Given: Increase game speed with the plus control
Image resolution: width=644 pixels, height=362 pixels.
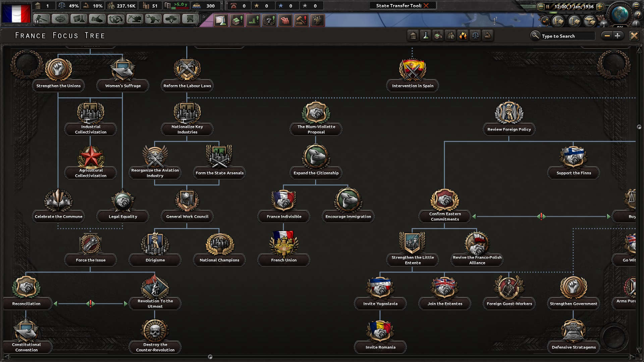Looking at the screenshot, I should (x=599, y=6).
